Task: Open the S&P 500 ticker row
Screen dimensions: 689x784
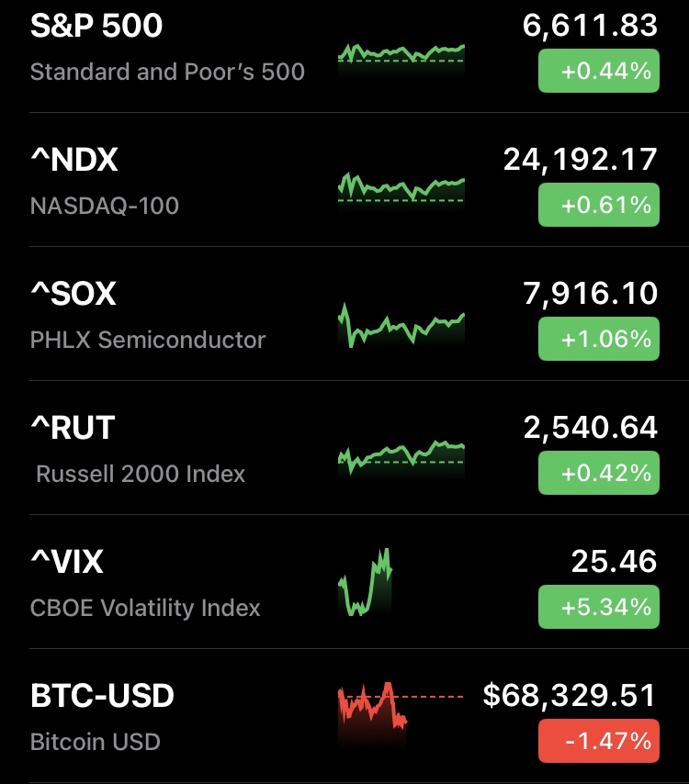Action: pos(96,26)
